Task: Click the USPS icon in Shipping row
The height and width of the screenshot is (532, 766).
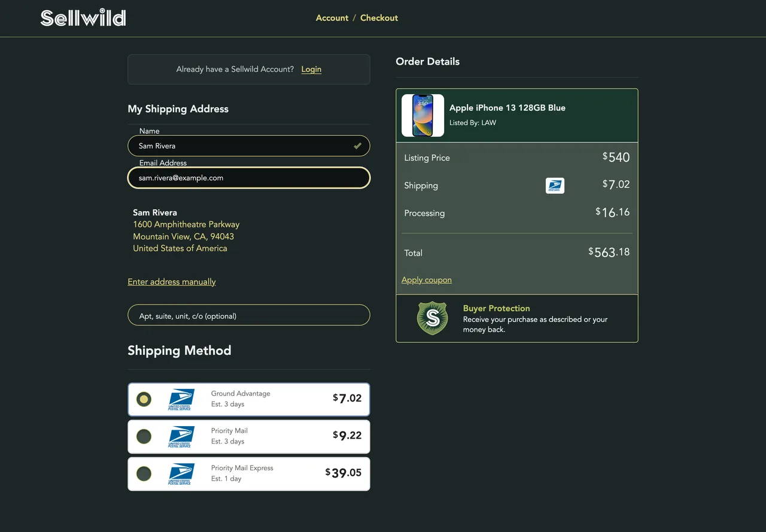Action: tap(555, 186)
